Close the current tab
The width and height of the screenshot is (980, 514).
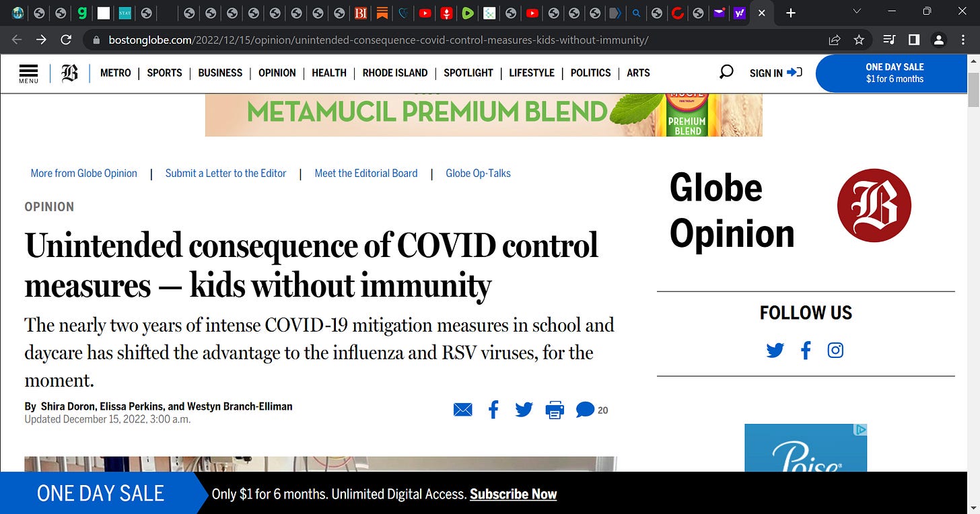[761, 13]
